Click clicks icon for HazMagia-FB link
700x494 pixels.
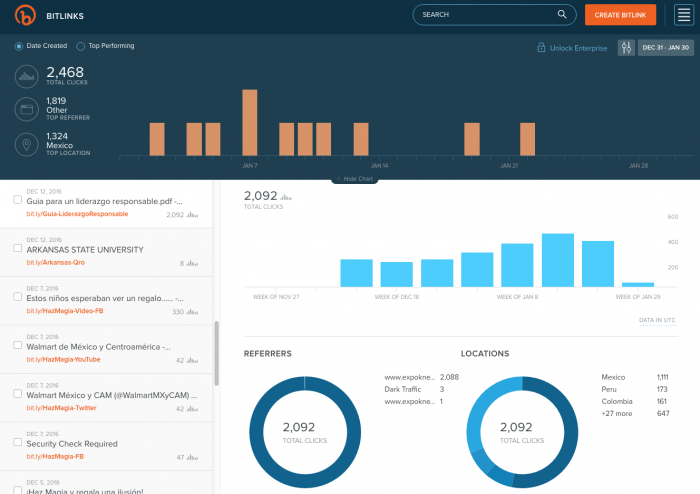point(192,457)
